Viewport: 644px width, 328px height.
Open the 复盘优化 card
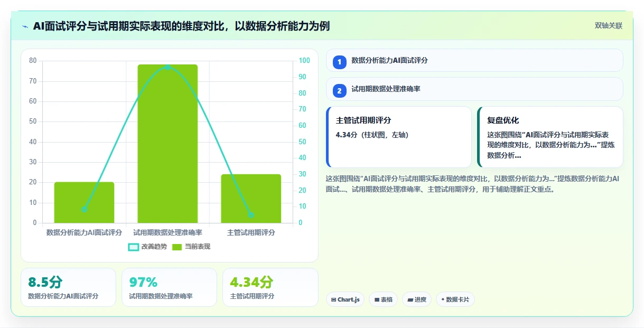click(550, 137)
